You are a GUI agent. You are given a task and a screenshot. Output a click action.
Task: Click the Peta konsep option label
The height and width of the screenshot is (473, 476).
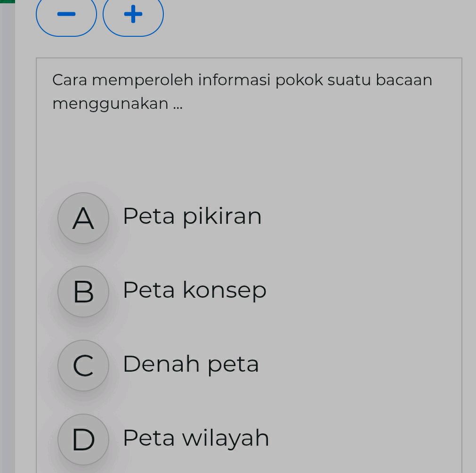pos(194,290)
